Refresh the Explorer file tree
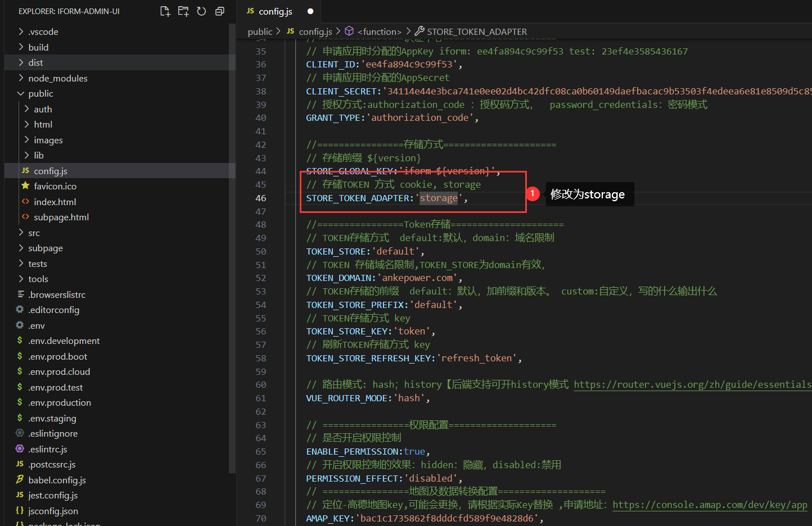Viewport: 812px width, 526px height. coord(201,11)
